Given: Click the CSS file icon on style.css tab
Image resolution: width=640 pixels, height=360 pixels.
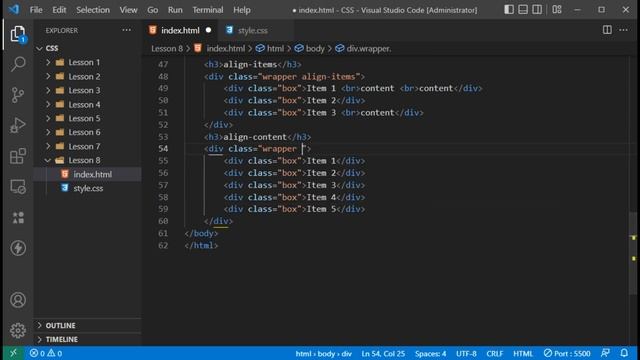Looking at the screenshot, I should click(x=229, y=30).
